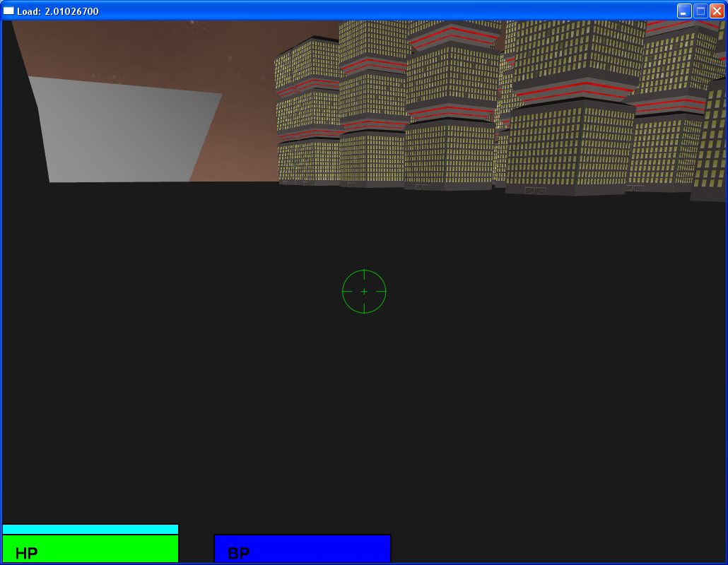Close the game window
Screen dimensions: 728x565
(x=717, y=11)
